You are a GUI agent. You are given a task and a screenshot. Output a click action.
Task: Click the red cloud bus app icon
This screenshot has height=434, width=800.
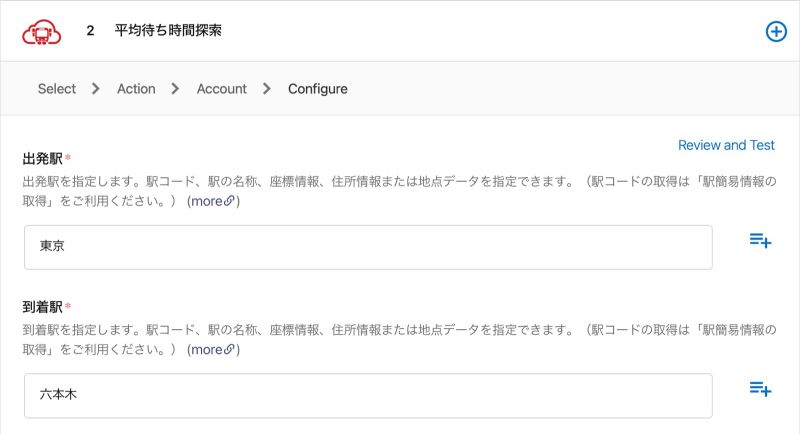42,32
